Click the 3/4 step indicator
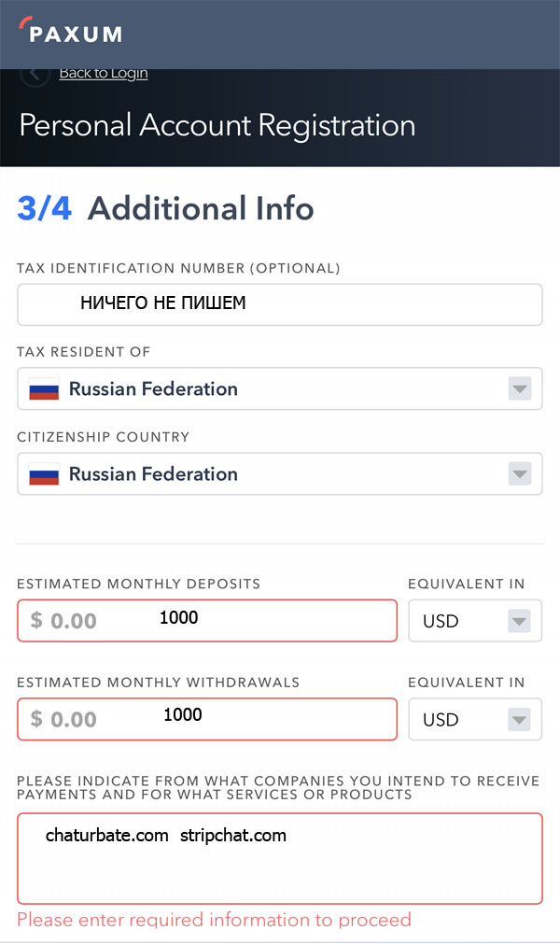This screenshot has width=560, height=944. pyautogui.click(x=45, y=208)
